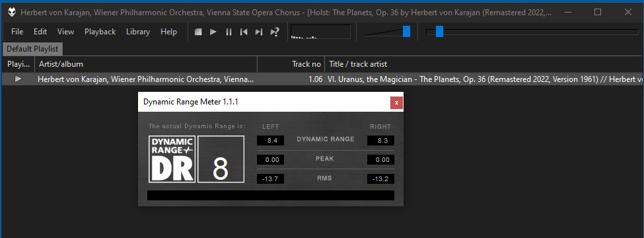The height and width of the screenshot is (238, 644).
Task: Open the File menu
Action: tap(17, 32)
